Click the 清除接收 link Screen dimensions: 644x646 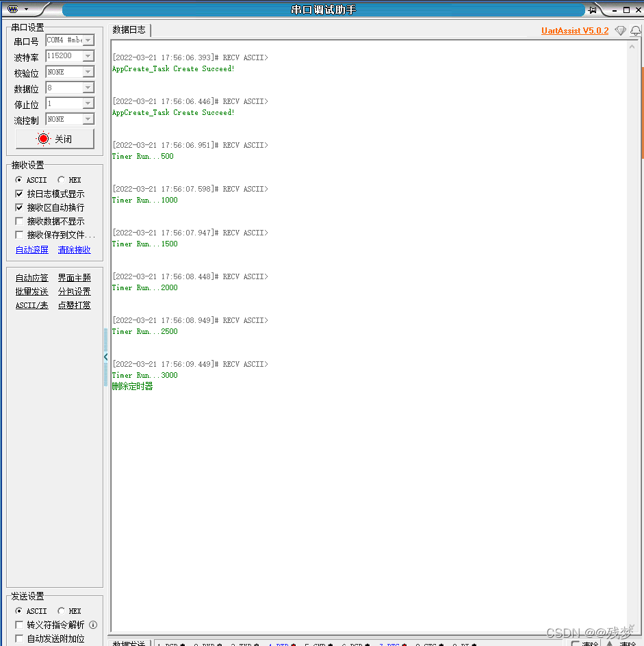click(x=74, y=250)
